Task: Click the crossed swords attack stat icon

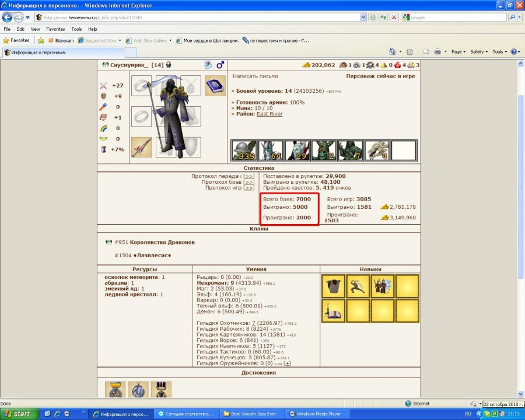Action: click(103, 86)
